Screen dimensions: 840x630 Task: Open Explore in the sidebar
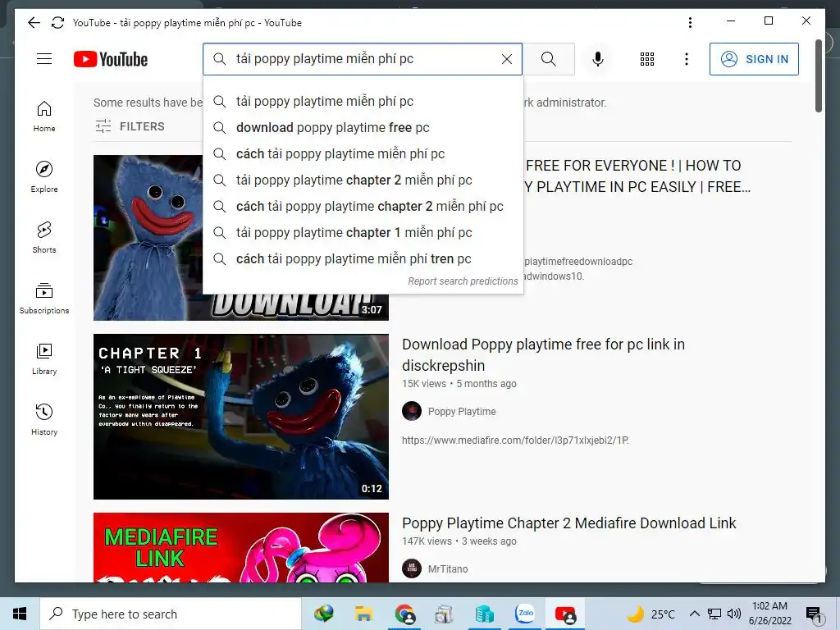click(x=44, y=177)
